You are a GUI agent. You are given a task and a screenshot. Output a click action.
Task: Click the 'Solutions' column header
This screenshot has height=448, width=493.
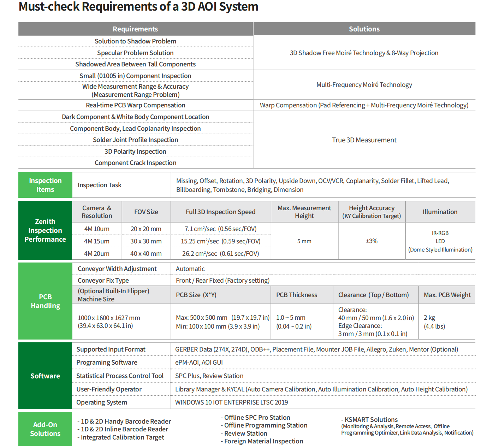coord(364,29)
